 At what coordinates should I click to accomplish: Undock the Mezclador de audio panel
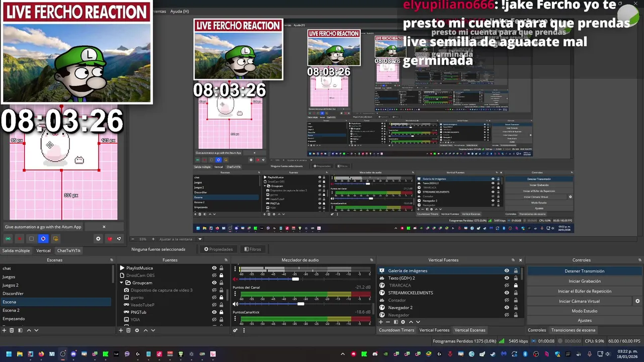(372, 260)
